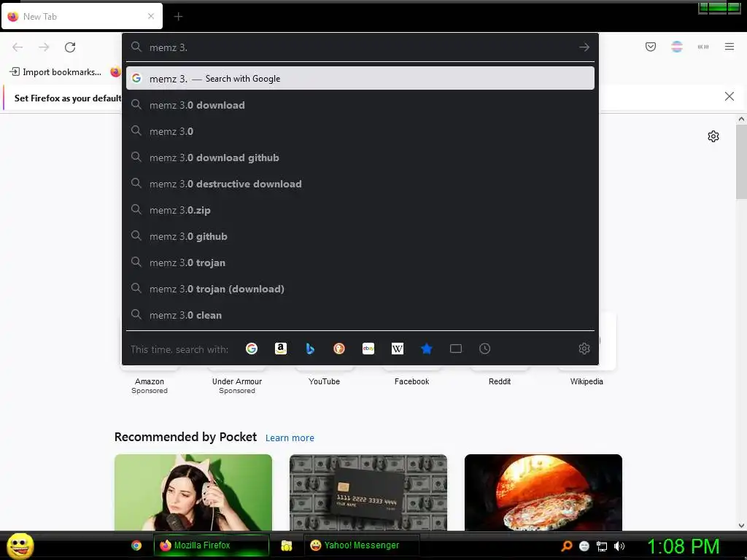Pick suggestion 'memz 3.0 clean'
This screenshot has height=560, width=747.
point(360,315)
